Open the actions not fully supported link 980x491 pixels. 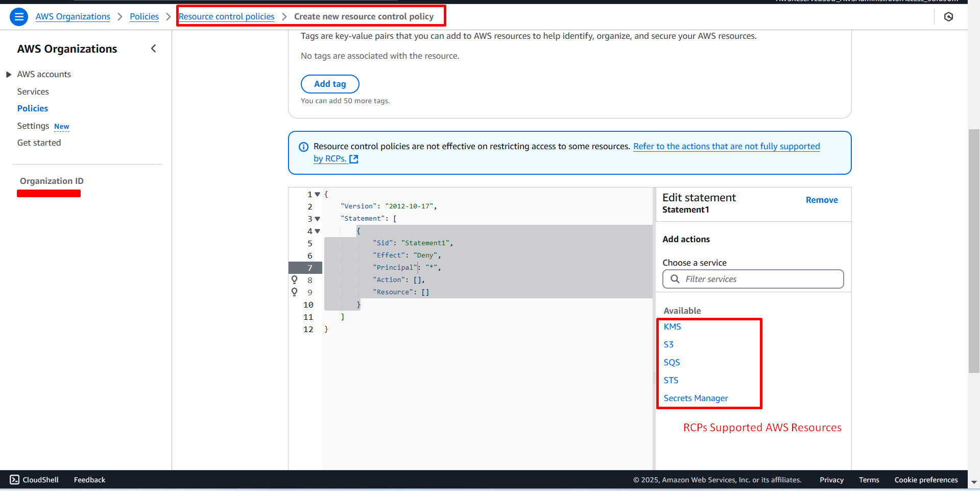coord(726,146)
